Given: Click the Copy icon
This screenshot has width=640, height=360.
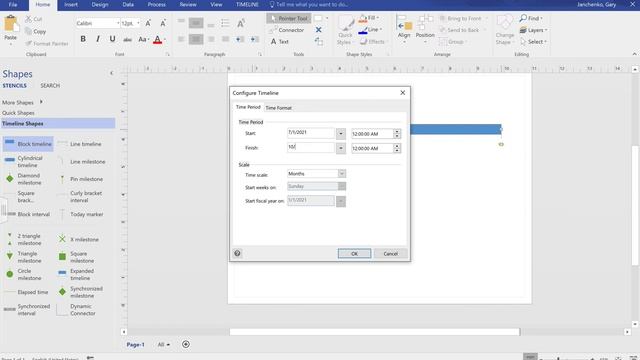Looking at the screenshot, I should pyautogui.click(x=28, y=31).
